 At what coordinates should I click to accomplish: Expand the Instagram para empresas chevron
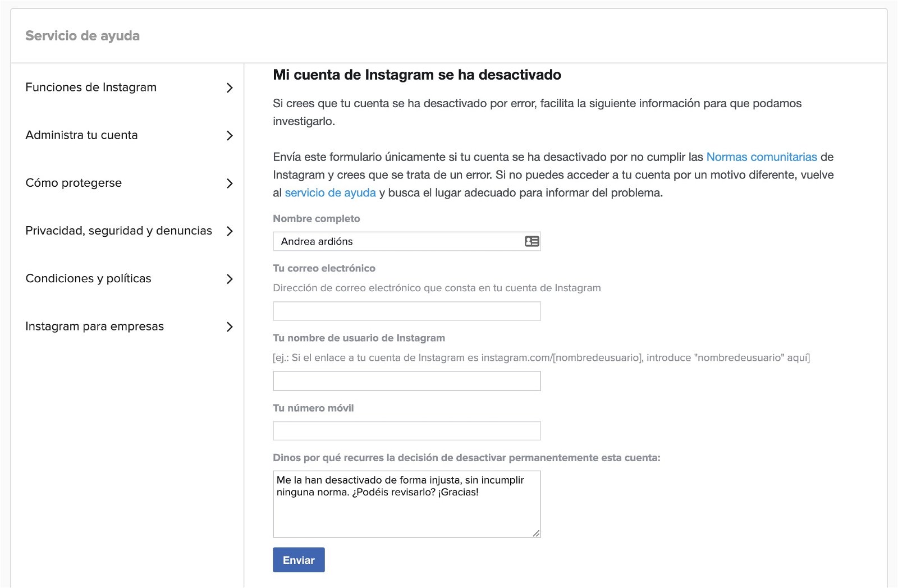[229, 327]
